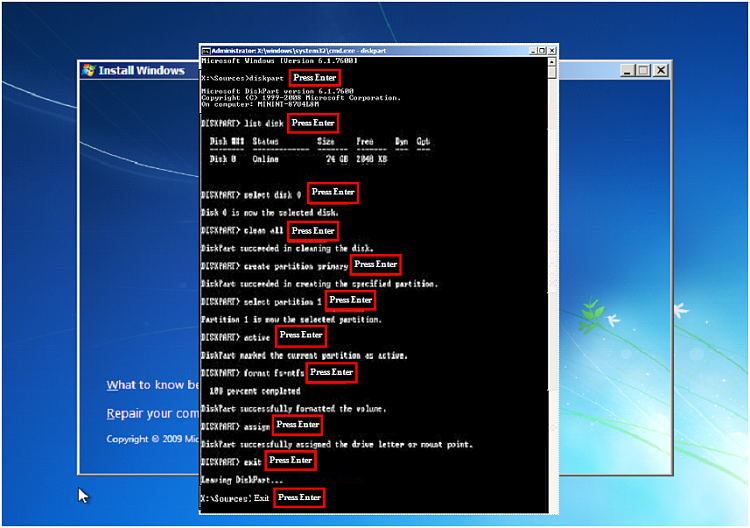Click the 'Microsoft Windows [Version 6.1.7600]' line
The width and height of the screenshot is (750, 528).
click(279, 61)
